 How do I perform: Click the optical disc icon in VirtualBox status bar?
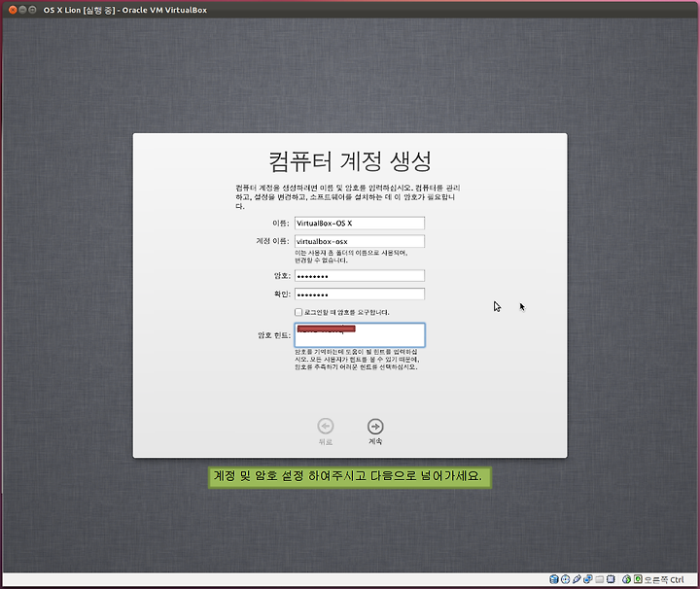click(565, 579)
